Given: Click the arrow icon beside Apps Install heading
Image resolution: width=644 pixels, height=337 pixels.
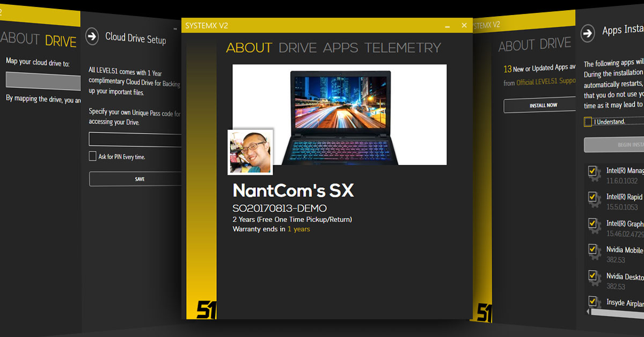Looking at the screenshot, I should 588,33.
